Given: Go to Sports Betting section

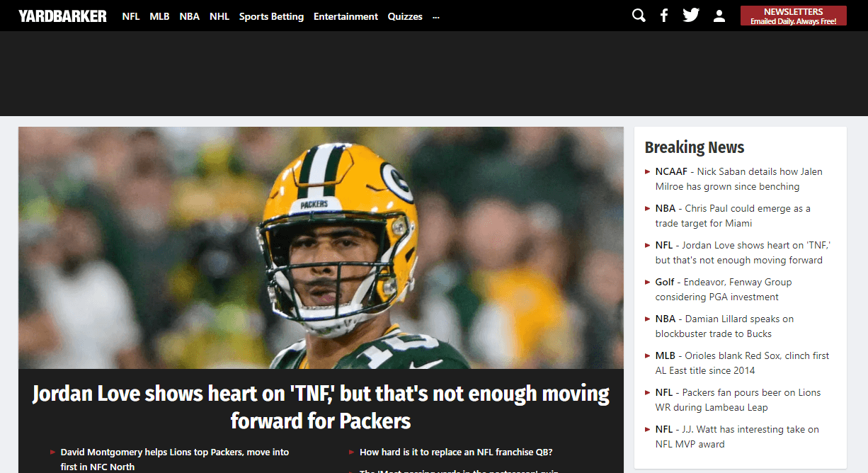Looking at the screenshot, I should coord(271,16).
